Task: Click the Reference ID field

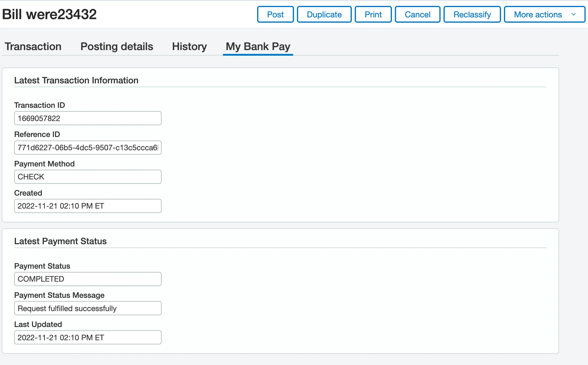Action: 88,148
